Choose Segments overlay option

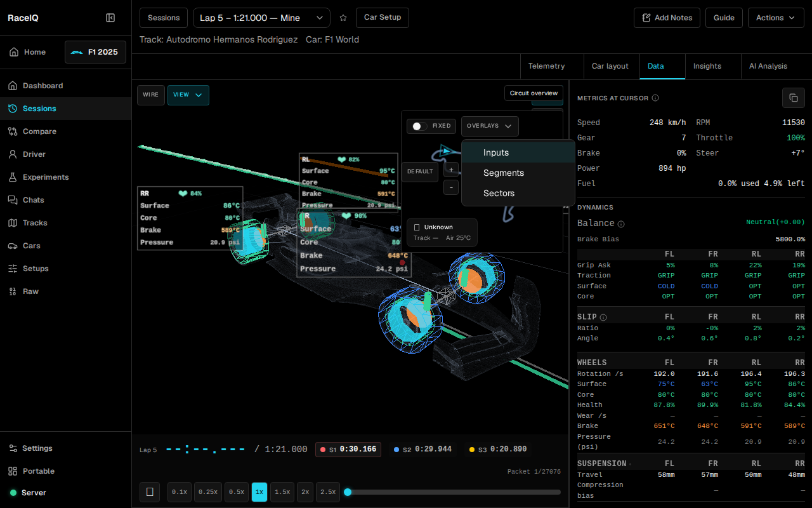click(518, 173)
